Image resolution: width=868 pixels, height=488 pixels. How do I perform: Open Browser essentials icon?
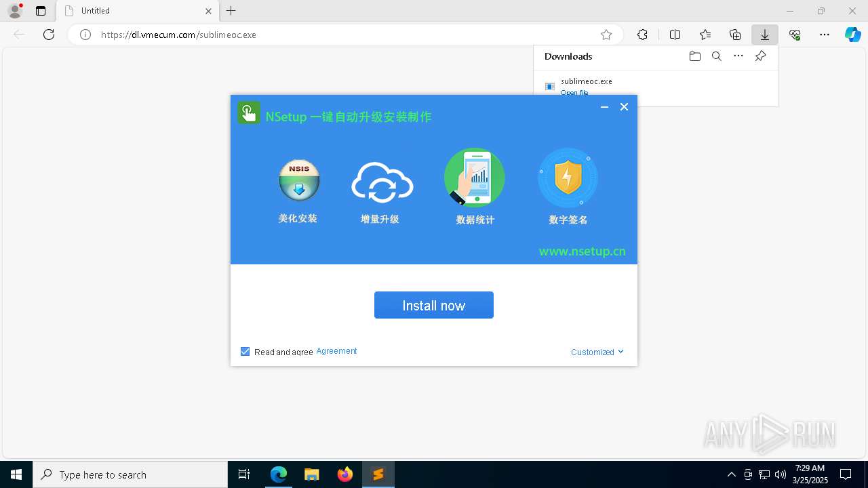click(x=795, y=35)
